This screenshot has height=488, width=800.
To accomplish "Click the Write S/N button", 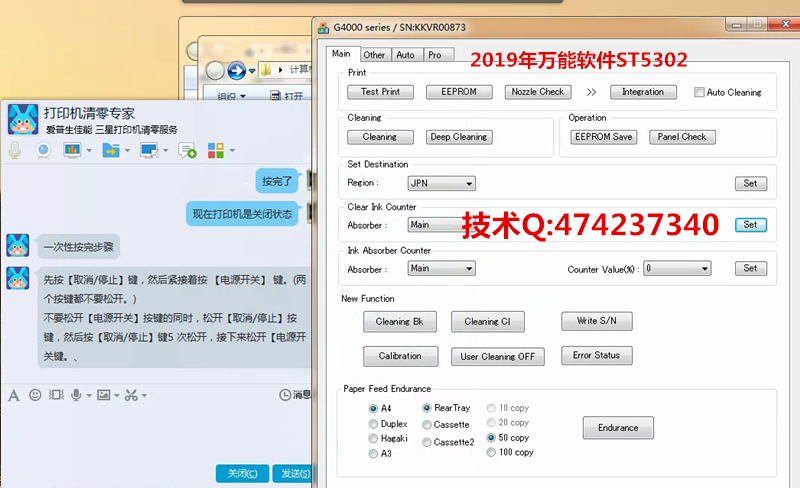I will pyautogui.click(x=597, y=321).
